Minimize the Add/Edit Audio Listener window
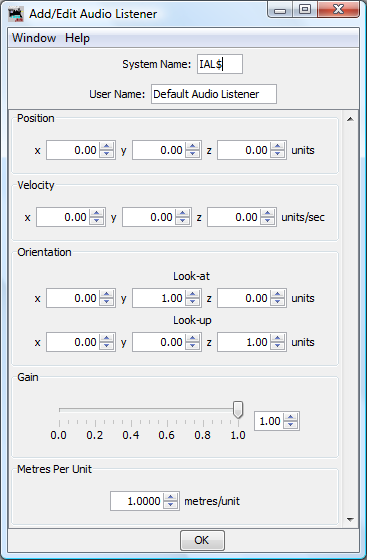Screen dimensions: 367x560 pyautogui.click(x=280, y=10)
